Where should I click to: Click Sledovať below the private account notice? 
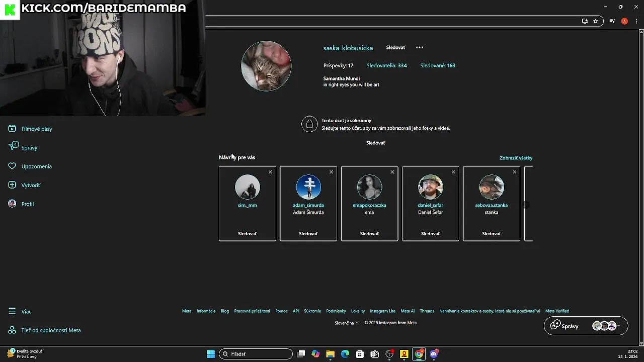point(375,143)
